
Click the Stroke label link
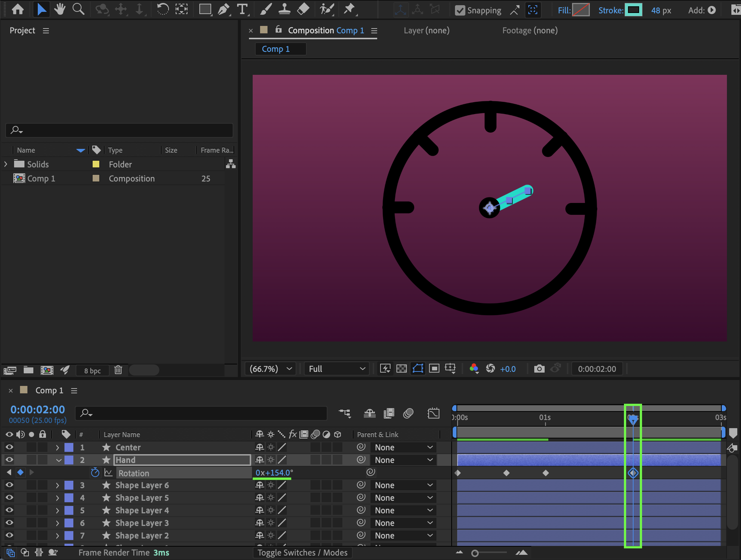click(x=611, y=10)
